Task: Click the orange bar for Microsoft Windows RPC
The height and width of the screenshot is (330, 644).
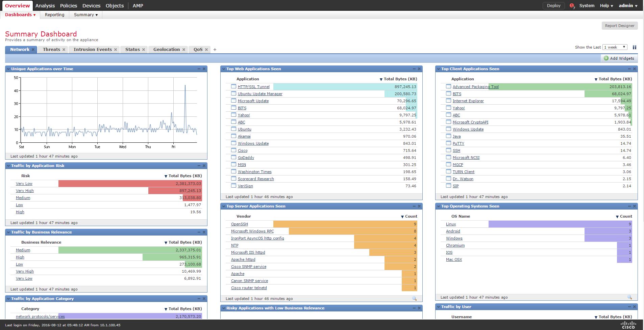Action: (x=353, y=231)
